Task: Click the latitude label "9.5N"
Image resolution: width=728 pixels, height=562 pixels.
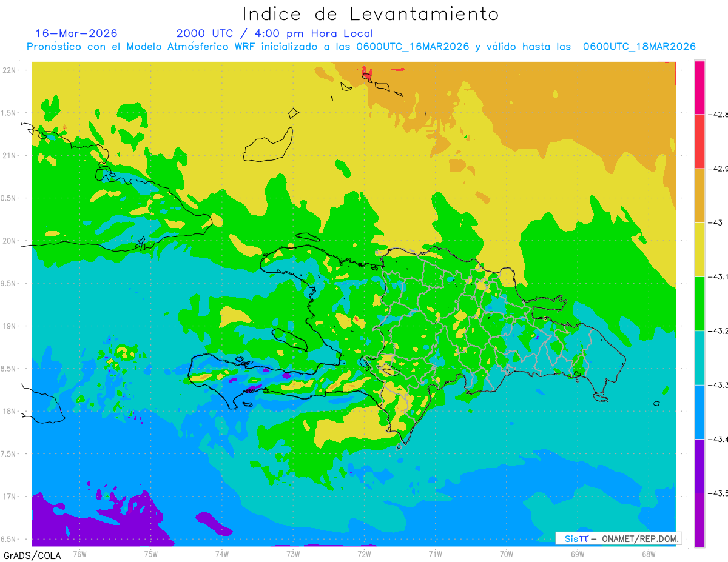Action: pos(9,283)
